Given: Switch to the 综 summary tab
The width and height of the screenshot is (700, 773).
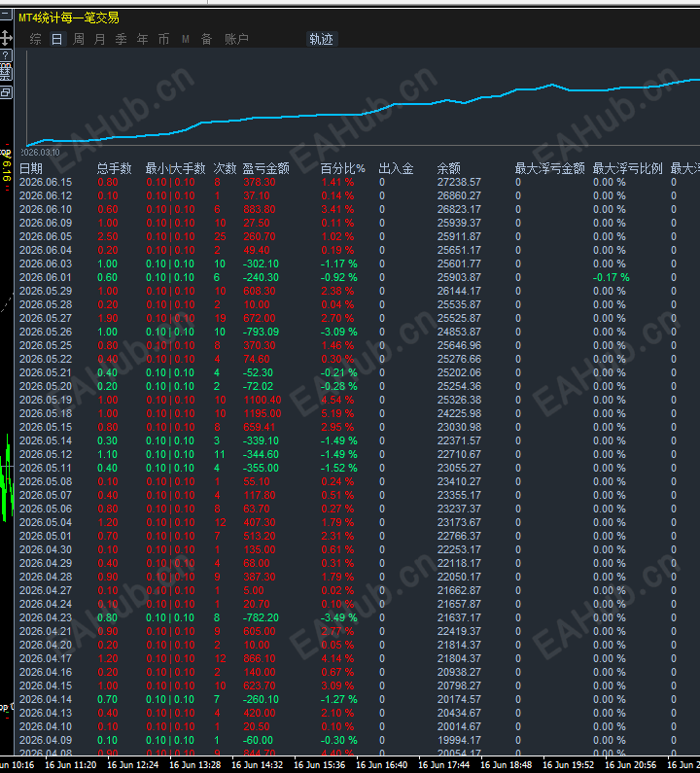Looking at the screenshot, I should 36,39.
